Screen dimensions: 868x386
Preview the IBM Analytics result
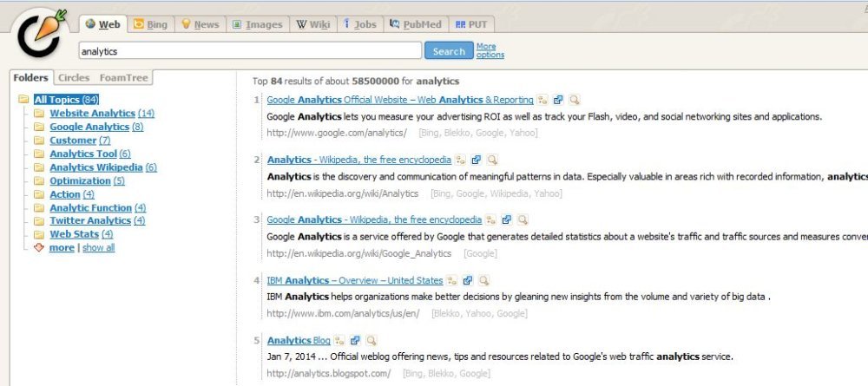click(483, 281)
